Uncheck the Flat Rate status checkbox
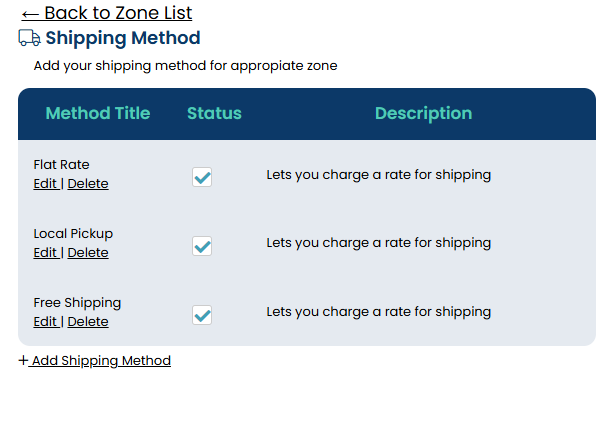 click(x=202, y=177)
